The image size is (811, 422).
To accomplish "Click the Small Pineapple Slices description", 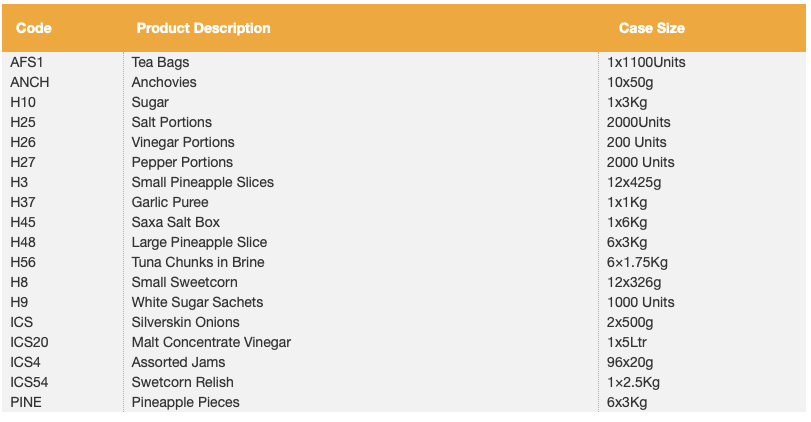I will coord(202,182).
